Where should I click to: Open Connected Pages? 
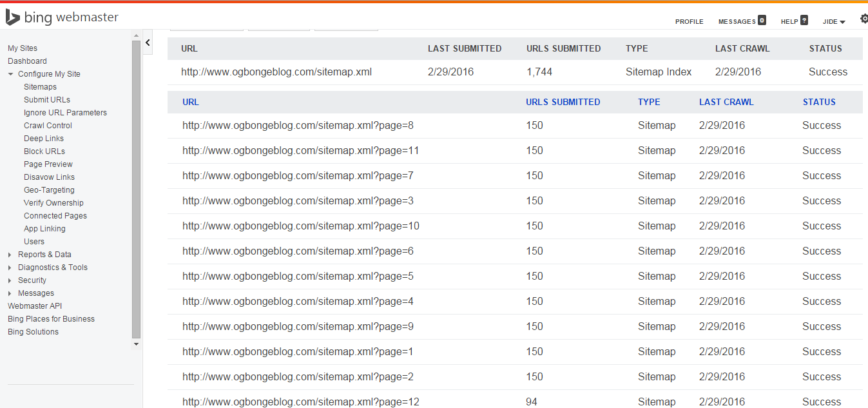[55, 216]
